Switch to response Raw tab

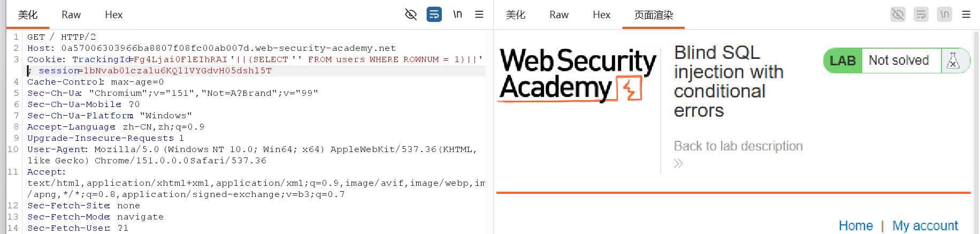point(559,14)
